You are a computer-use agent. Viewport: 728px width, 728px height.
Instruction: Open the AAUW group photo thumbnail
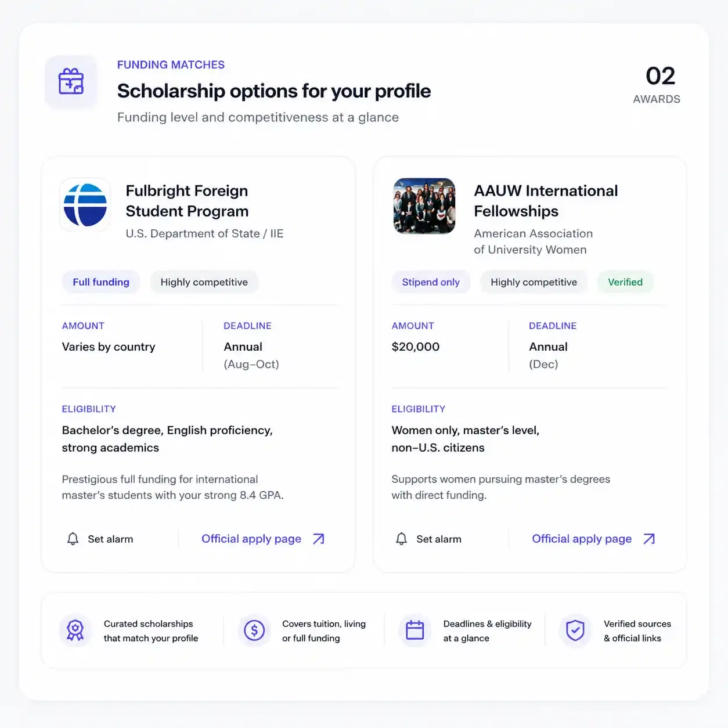(x=424, y=206)
